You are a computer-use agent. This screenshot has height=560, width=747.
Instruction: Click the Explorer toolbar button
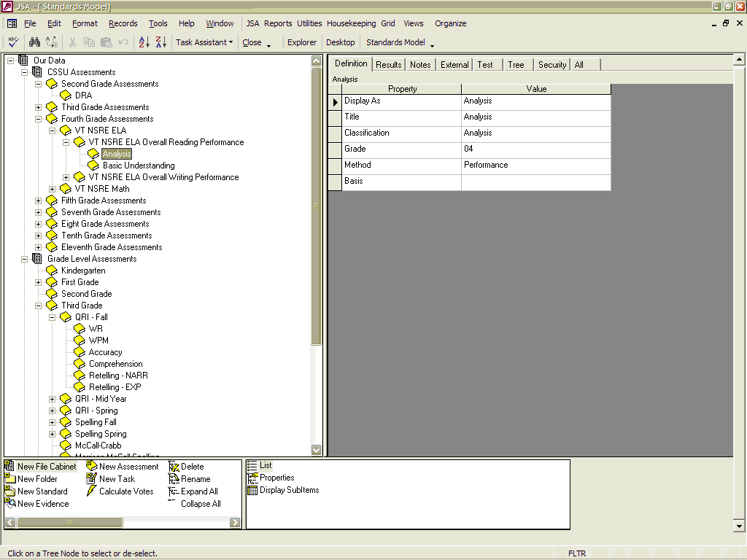[302, 42]
